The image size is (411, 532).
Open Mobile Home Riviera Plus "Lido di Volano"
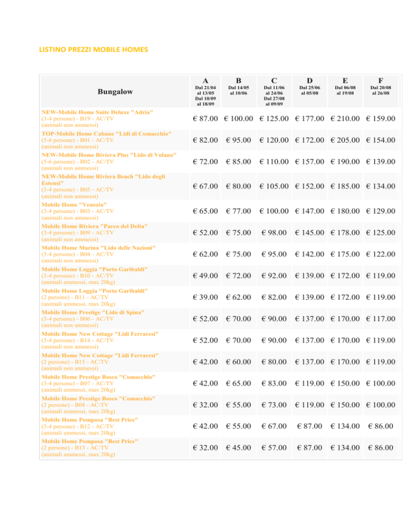[x=109, y=155]
